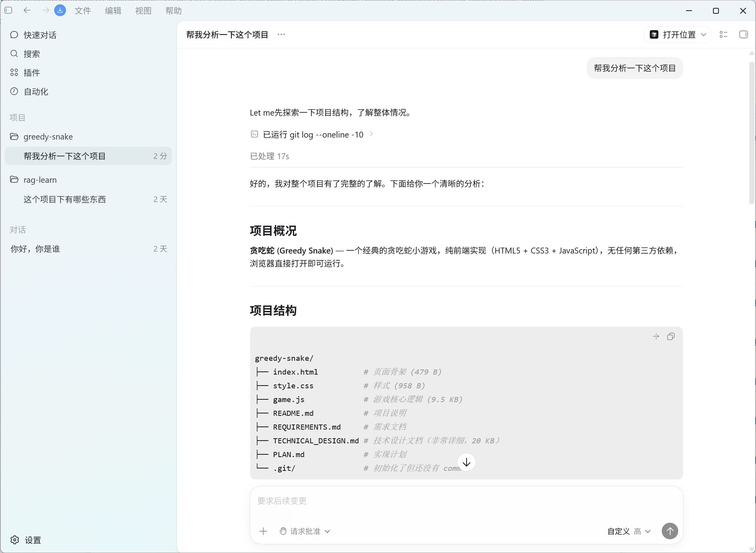Click the README.md line in code block

click(331, 413)
